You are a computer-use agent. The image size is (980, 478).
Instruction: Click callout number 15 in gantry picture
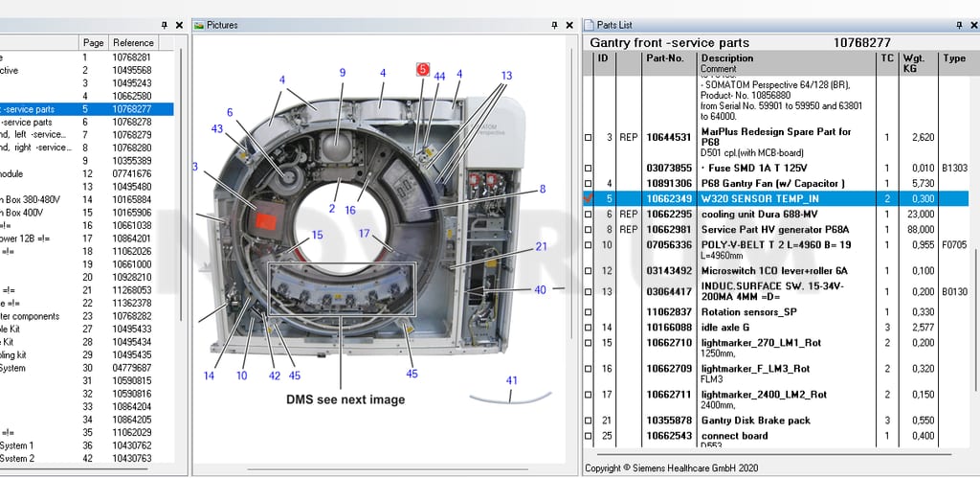[x=318, y=236]
